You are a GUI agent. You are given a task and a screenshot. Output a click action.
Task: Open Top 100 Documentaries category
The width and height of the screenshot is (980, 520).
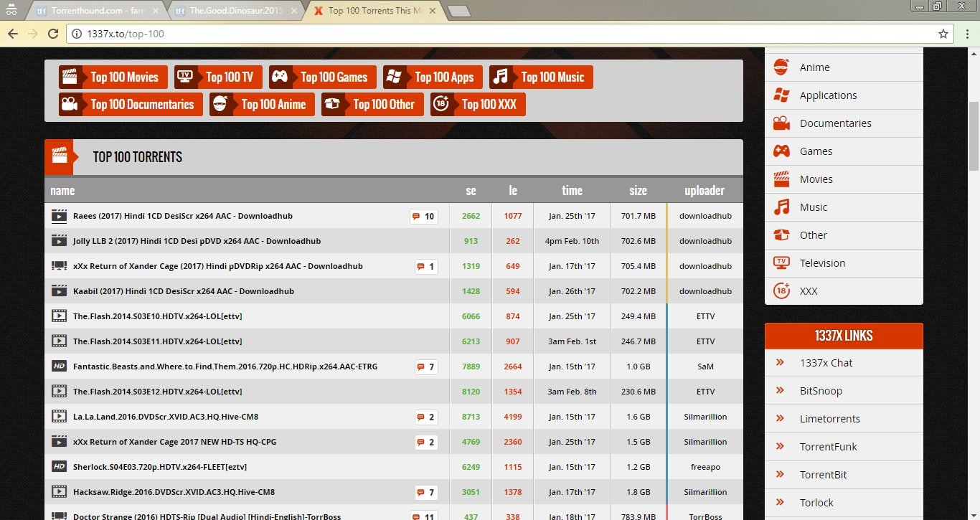[x=131, y=104]
